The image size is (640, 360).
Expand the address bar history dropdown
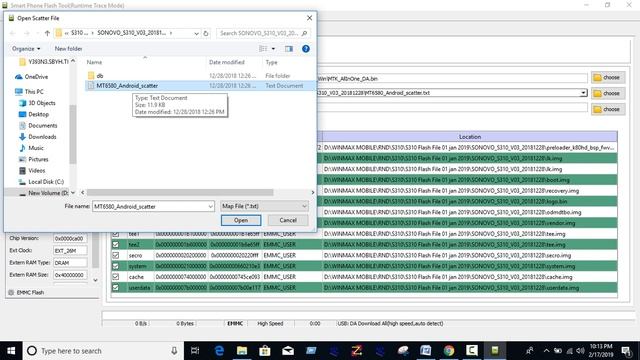pos(196,33)
